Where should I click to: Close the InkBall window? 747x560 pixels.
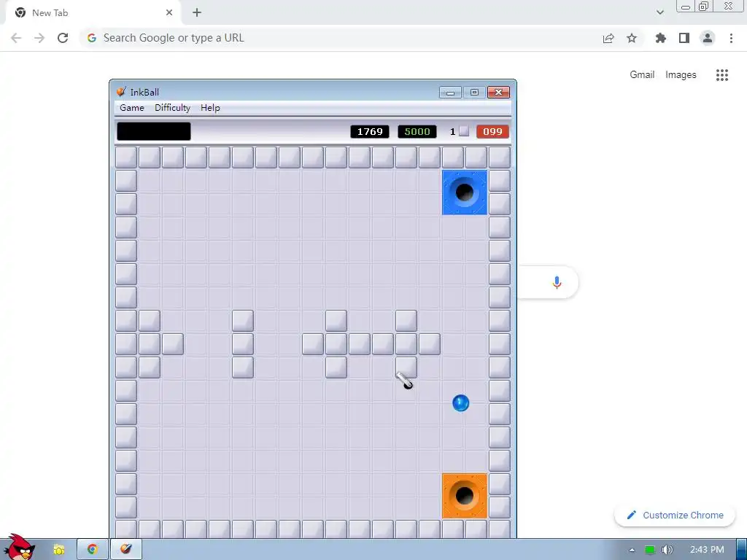(499, 93)
